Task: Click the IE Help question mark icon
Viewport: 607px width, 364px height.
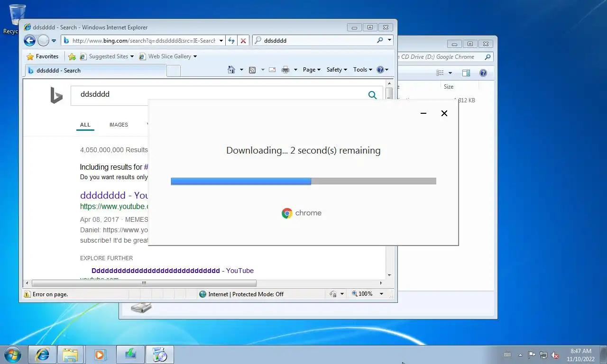Action: point(380,70)
